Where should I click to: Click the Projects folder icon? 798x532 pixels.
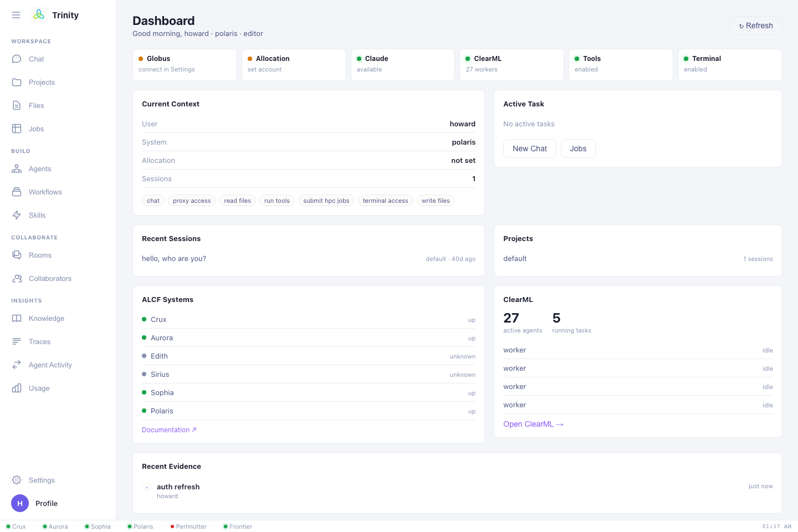tap(17, 82)
